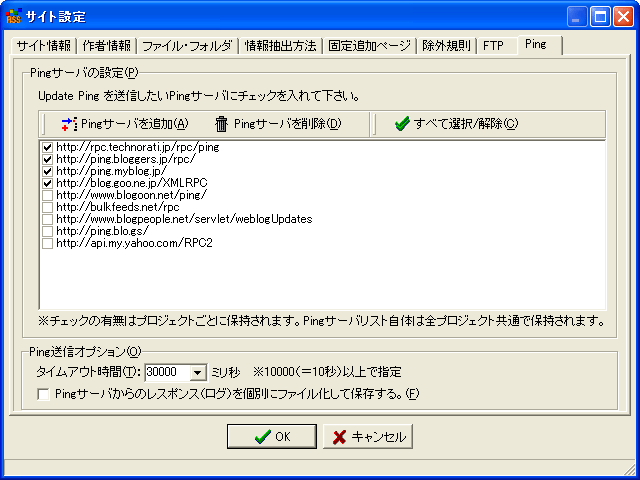Open ファイル・フォルダ tab
The width and height of the screenshot is (640, 480).
tap(187, 46)
